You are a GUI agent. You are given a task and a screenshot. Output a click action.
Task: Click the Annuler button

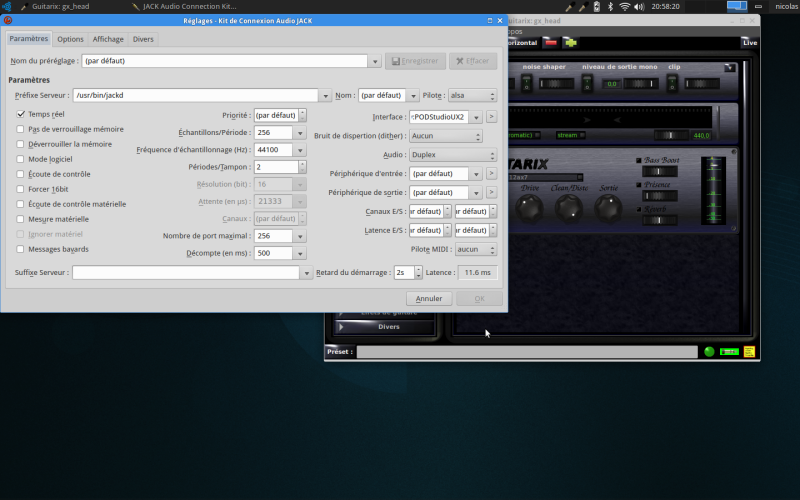click(x=429, y=298)
